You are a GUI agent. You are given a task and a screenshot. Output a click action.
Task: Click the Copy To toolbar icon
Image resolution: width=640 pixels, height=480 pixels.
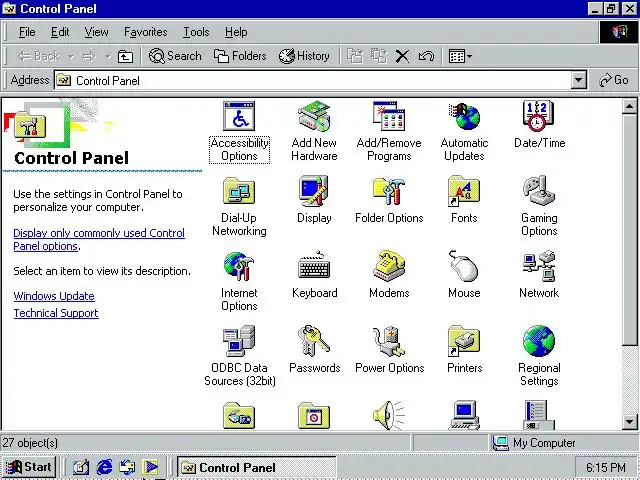click(x=379, y=56)
